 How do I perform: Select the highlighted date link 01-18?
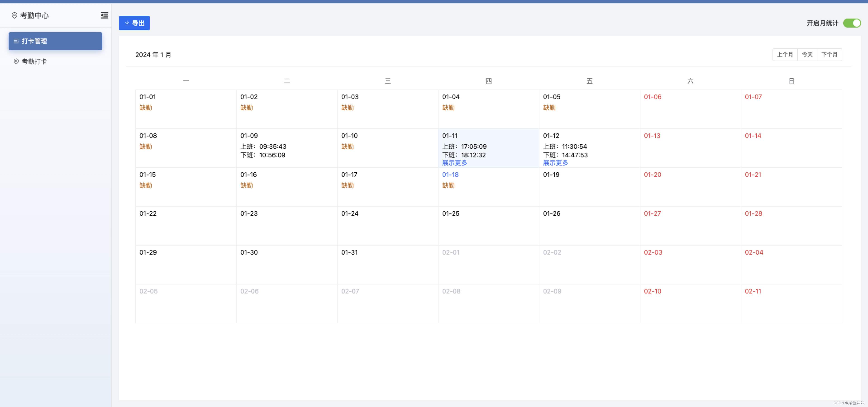[x=450, y=174]
